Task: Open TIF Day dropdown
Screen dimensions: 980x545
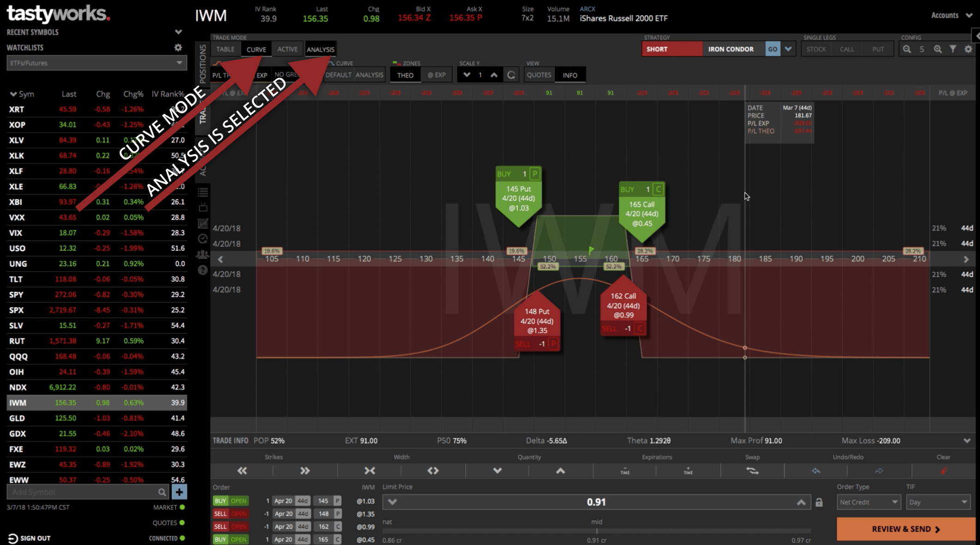Action: (938, 502)
